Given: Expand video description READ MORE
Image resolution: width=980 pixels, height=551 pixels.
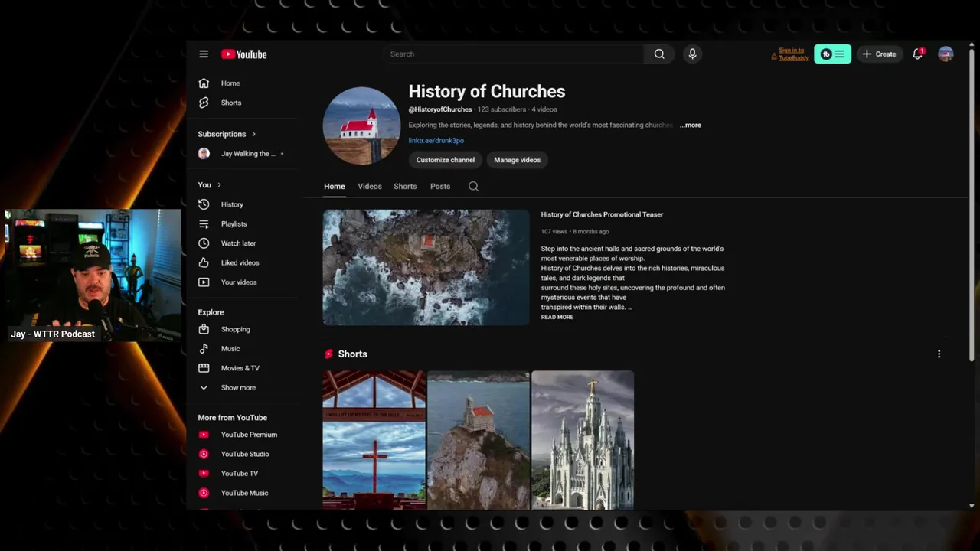Looking at the screenshot, I should [557, 317].
